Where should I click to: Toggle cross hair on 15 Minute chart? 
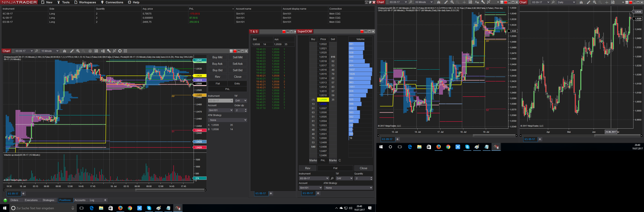click(90, 51)
